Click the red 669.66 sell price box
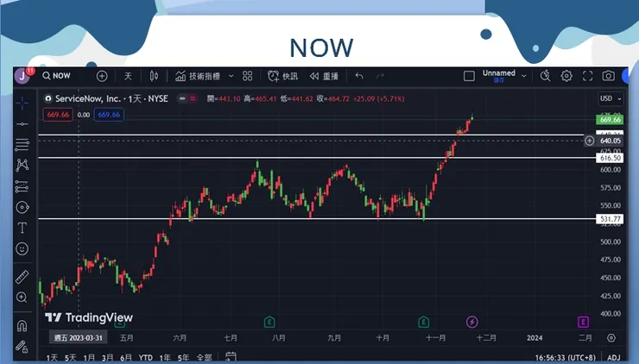Viewport: 639px width, 364px height. (x=58, y=115)
